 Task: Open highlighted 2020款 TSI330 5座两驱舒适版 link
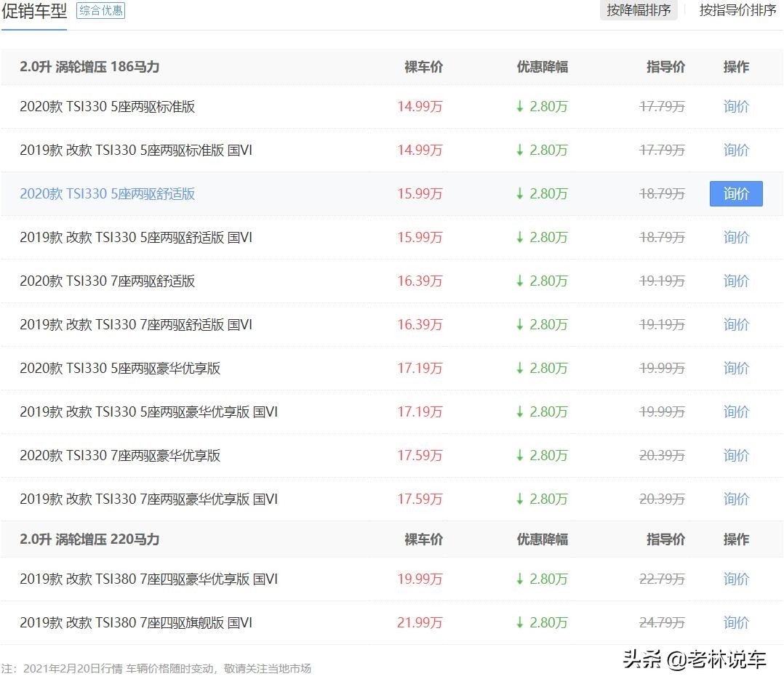tap(107, 193)
